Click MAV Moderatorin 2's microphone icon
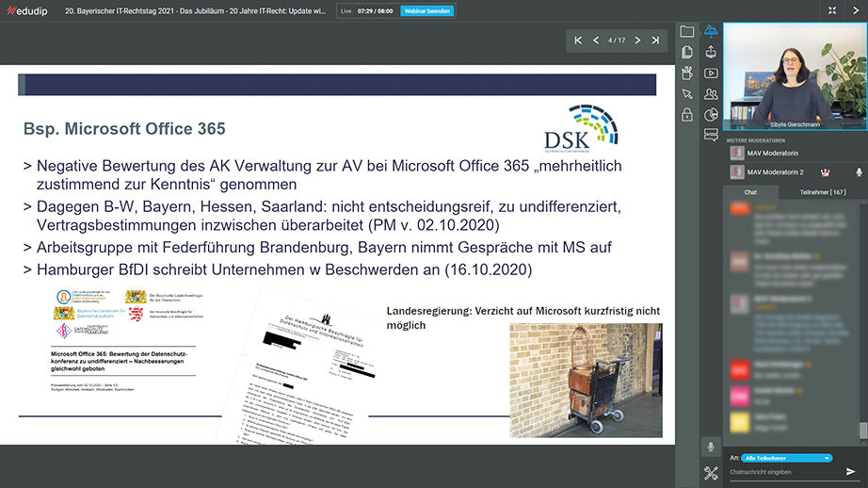This screenshot has width=868, height=488. pos(859,172)
